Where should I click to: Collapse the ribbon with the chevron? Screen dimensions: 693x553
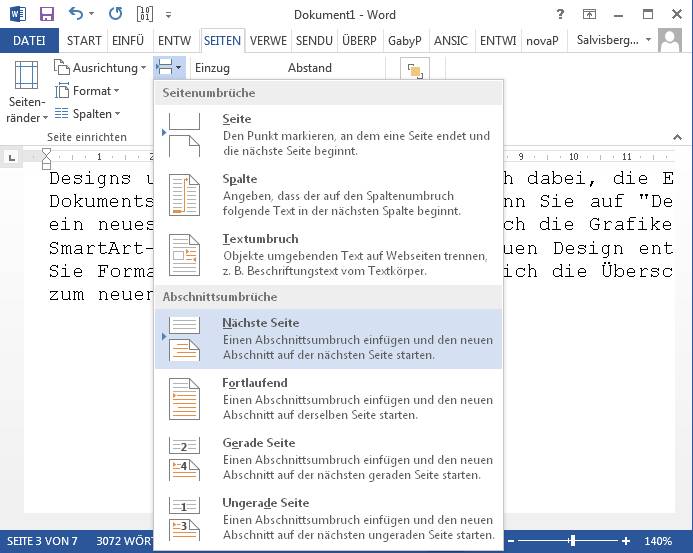(678, 137)
